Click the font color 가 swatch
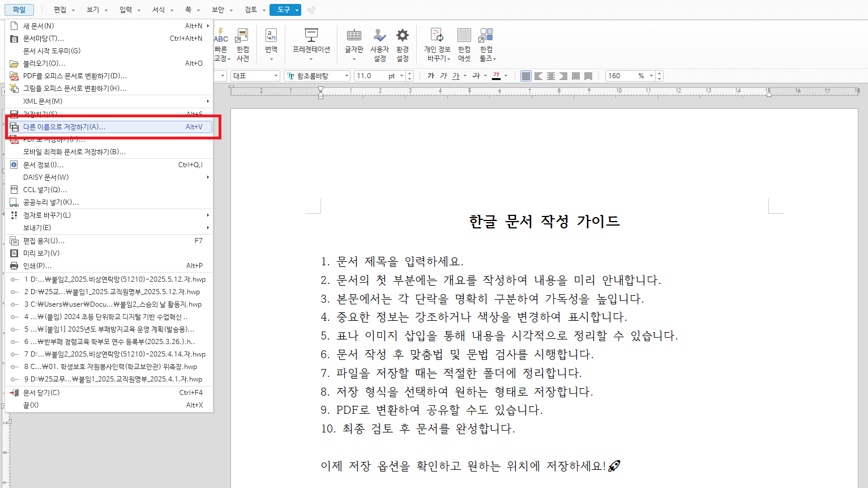The width and height of the screenshot is (868, 488). [x=497, y=76]
